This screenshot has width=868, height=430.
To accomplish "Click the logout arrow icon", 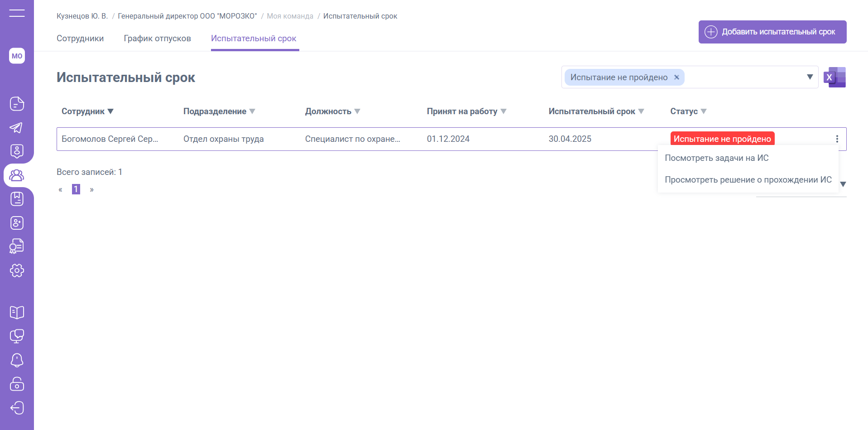I will (17, 408).
